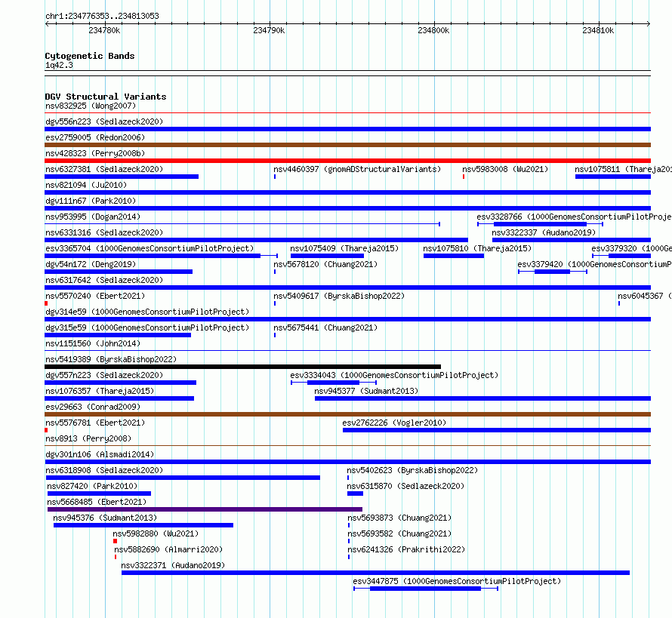Screen dimensions: 672x618
Task: Open nsv5693873 (Chuang2021) label
Action: (x=399, y=518)
